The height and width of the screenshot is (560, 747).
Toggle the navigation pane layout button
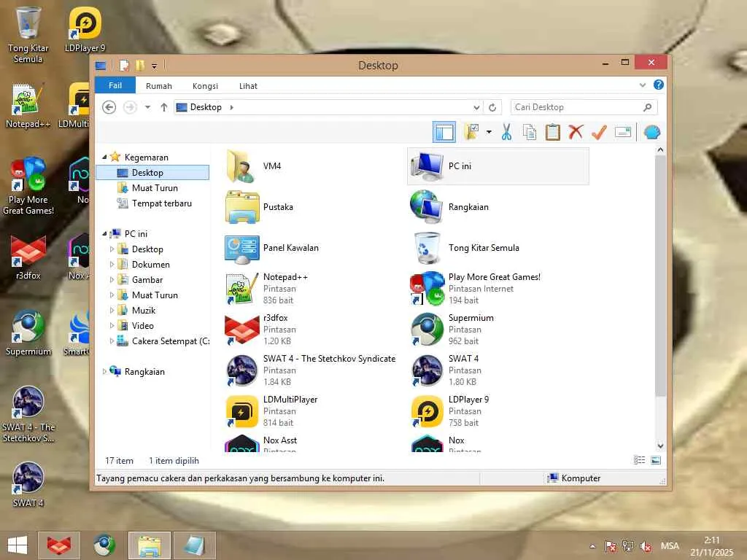pos(444,132)
